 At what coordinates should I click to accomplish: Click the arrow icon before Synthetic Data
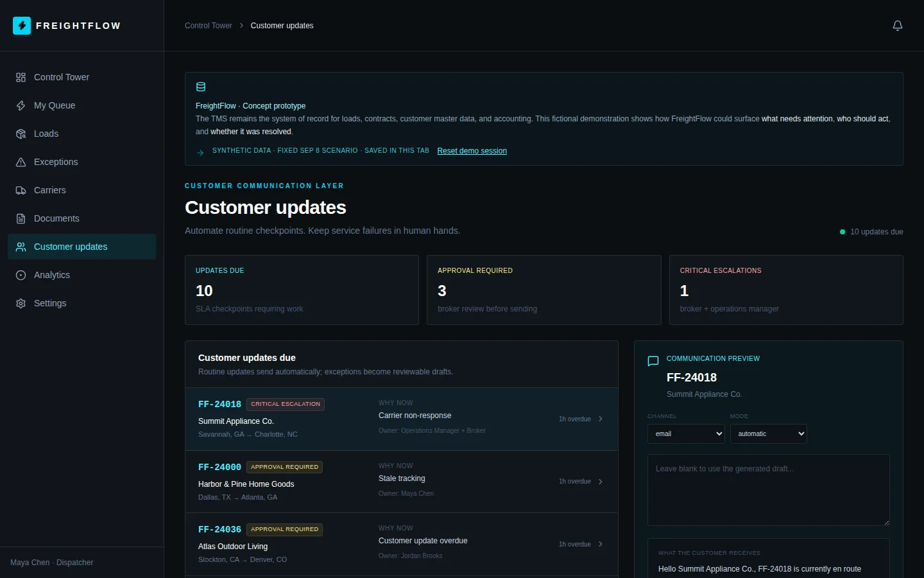200,152
